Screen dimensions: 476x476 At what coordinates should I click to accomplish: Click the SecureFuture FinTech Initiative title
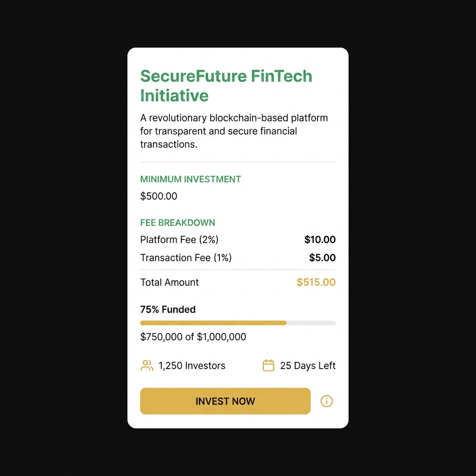(x=226, y=86)
